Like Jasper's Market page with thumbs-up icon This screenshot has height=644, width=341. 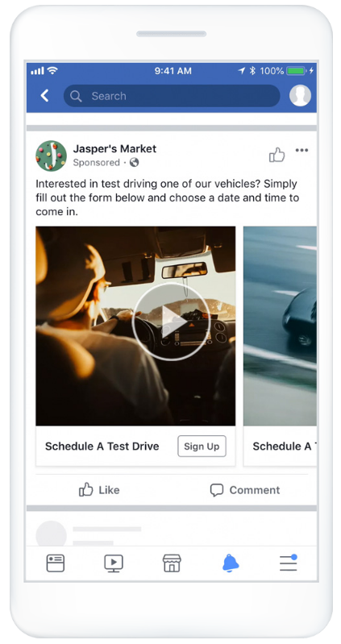point(277,155)
